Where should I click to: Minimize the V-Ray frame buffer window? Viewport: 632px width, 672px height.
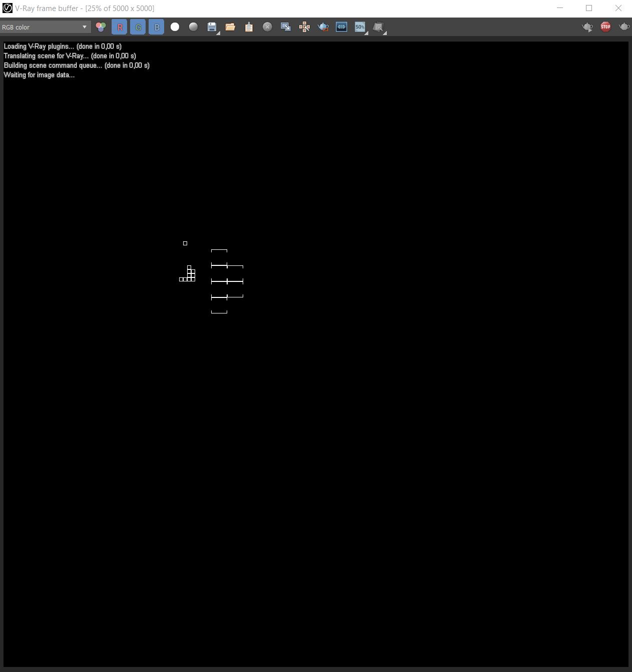tap(560, 8)
